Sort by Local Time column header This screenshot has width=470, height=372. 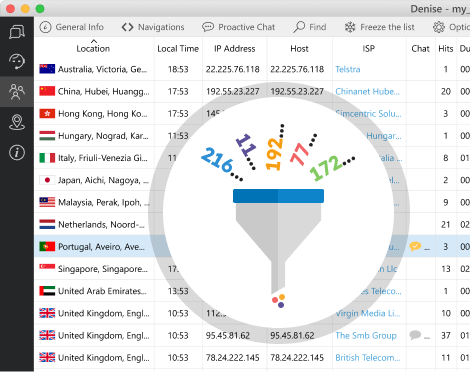click(178, 49)
